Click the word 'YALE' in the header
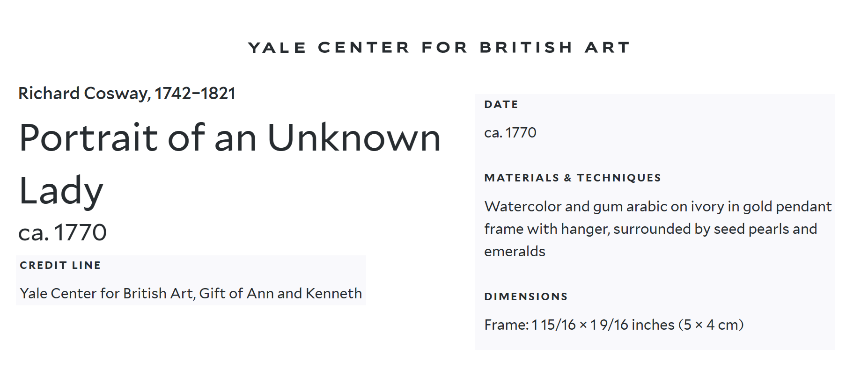868x383 pixels. 277,47
